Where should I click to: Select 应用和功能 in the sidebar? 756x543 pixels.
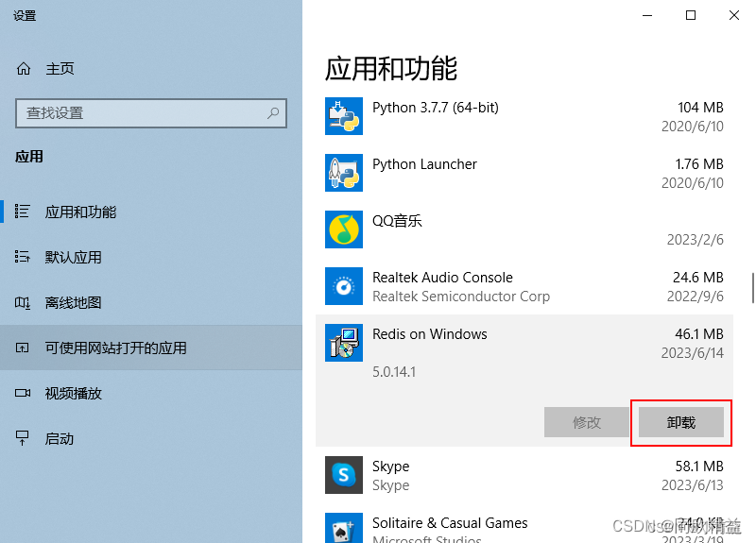pyautogui.click(x=151, y=212)
